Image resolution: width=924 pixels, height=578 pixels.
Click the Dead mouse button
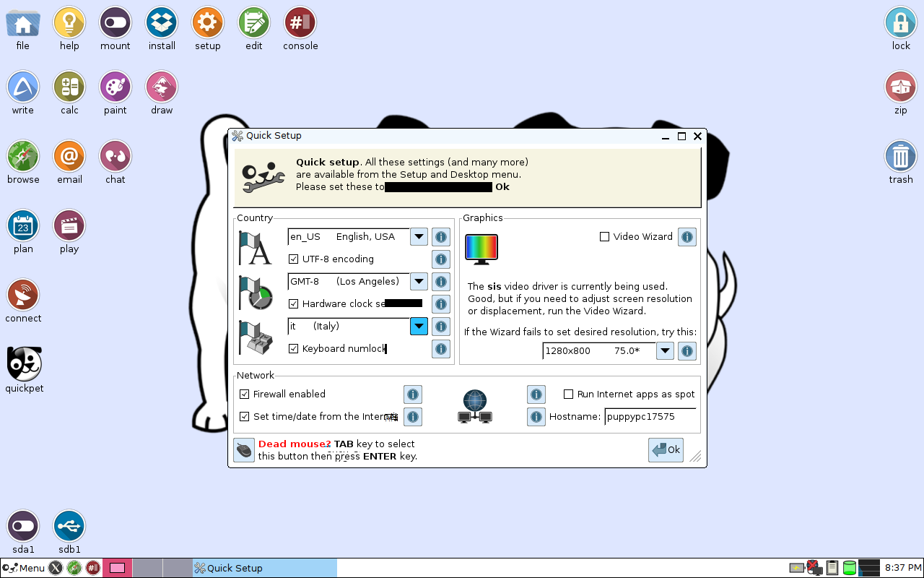click(x=244, y=450)
